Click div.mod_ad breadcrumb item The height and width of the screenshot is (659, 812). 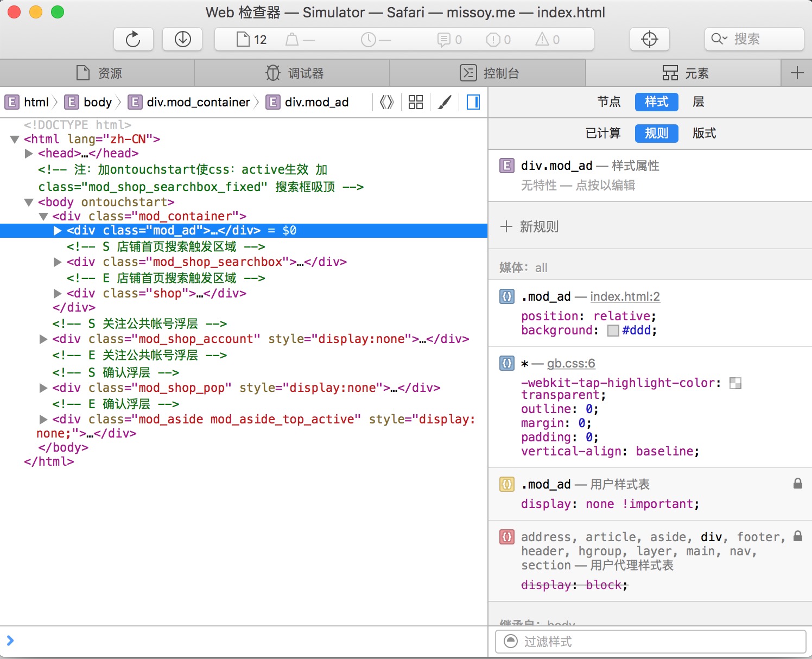[x=308, y=102]
